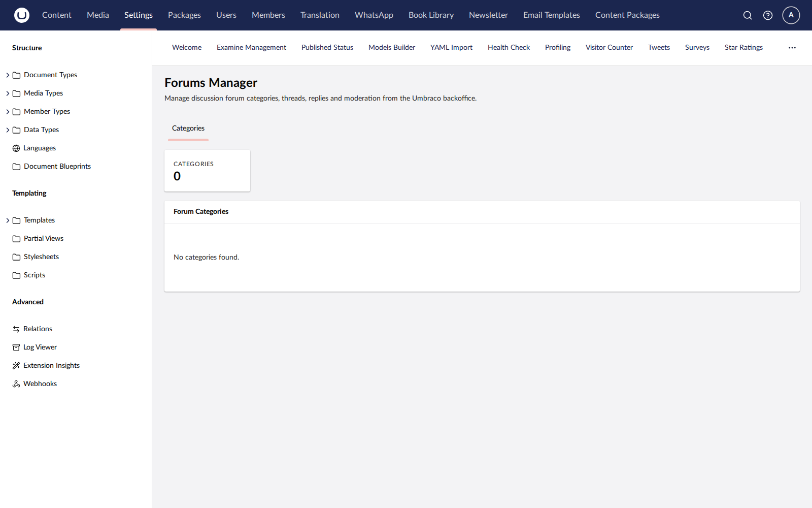Expand the Media Types tree node
This screenshot has height=508, width=812.
point(8,93)
